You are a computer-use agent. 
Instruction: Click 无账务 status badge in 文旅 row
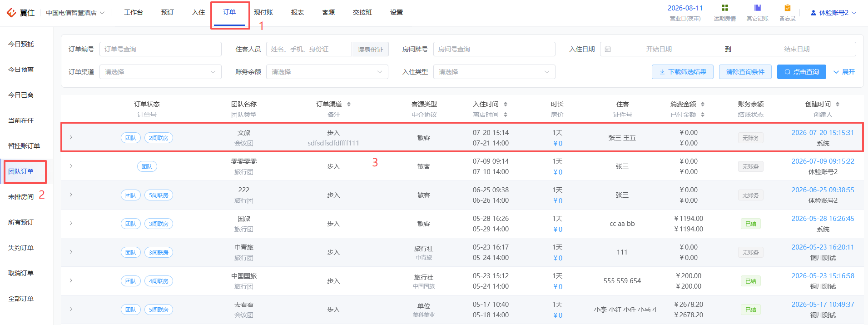pos(751,138)
